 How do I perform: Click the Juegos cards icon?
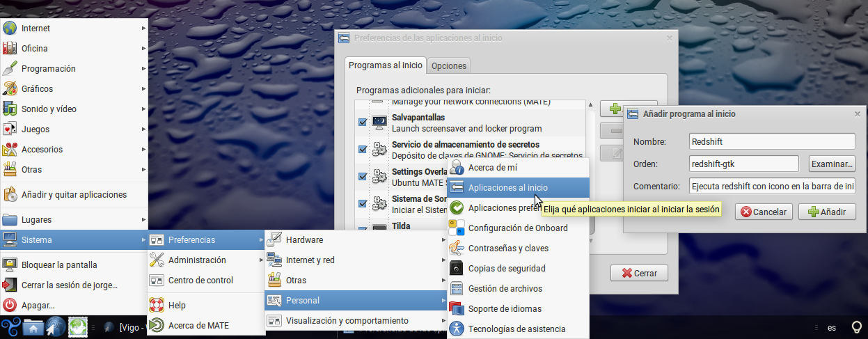(10, 129)
